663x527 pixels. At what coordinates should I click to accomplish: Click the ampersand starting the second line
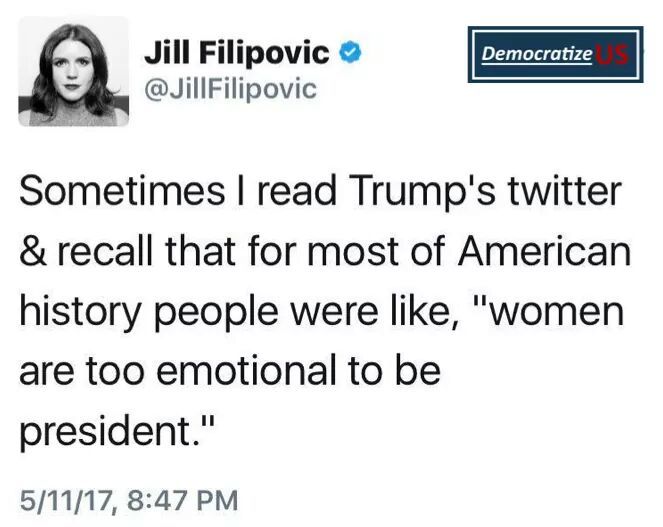click(x=32, y=253)
